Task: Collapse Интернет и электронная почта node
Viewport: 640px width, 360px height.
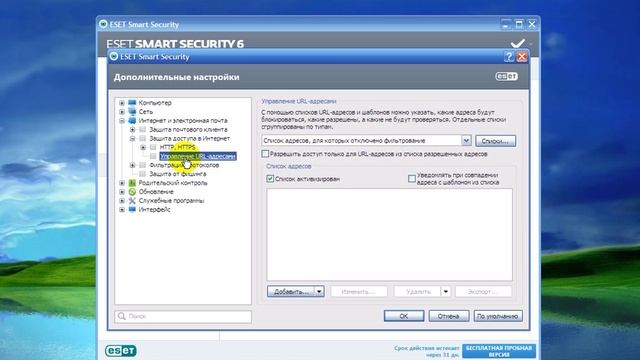Action: coord(122,120)
